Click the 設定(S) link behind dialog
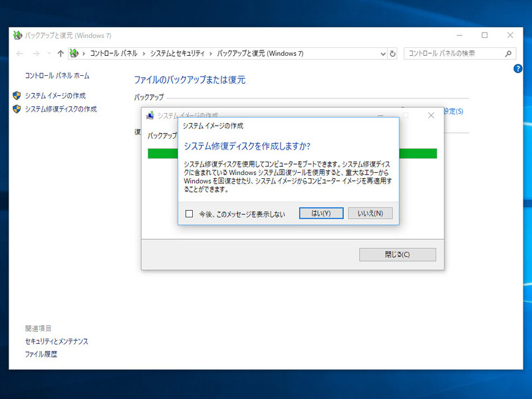This screenshot has width=532, height=399. [x=454, y=111]
